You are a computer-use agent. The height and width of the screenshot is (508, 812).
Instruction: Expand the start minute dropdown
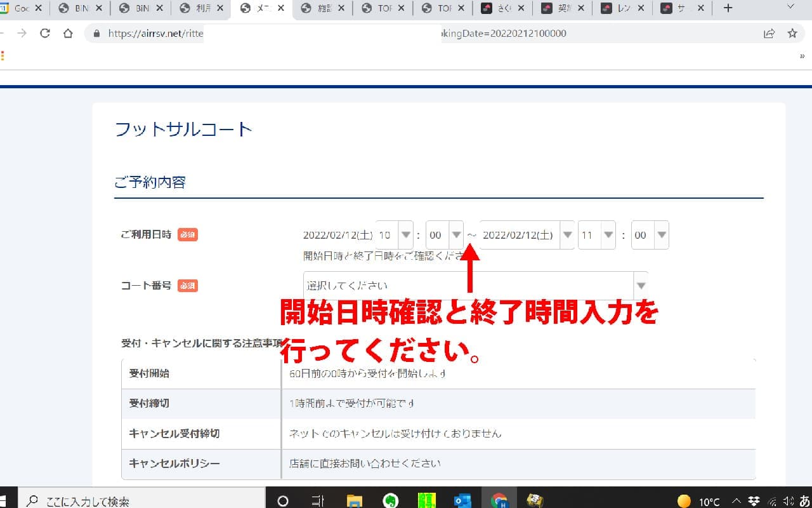[x=445, y=235]
